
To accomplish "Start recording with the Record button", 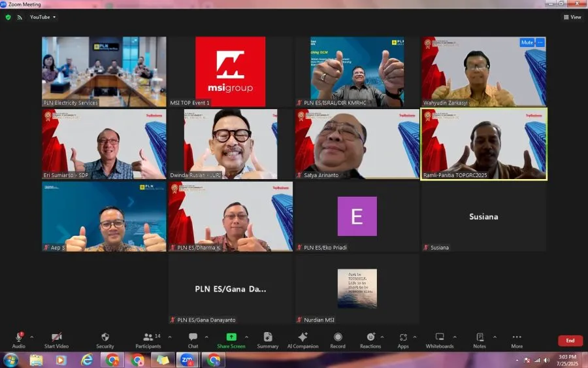I will coord(337,339).
